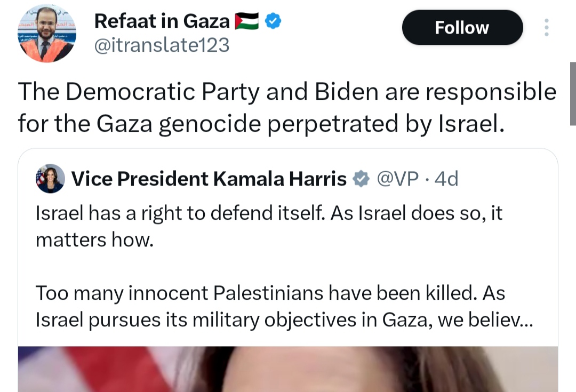576x392 pixels.
Task: Click the main tweet text about the Democratic Party
Action: tap(287, 92)
